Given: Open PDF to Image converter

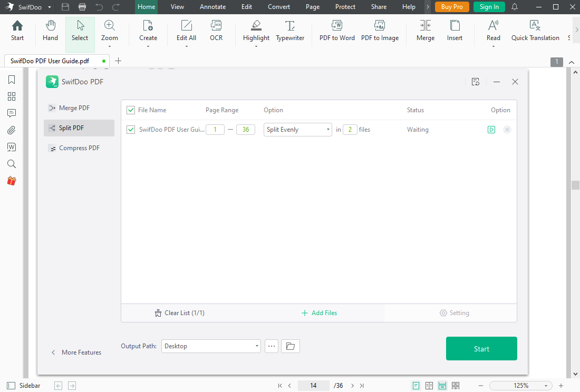Looking at the screenshot, I should (x=380, y=31).
